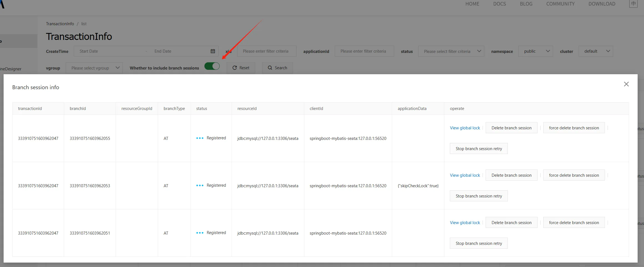Click status dots icon for branch 333910751603962055
The image size is (644, 267).
click(200, 138)
